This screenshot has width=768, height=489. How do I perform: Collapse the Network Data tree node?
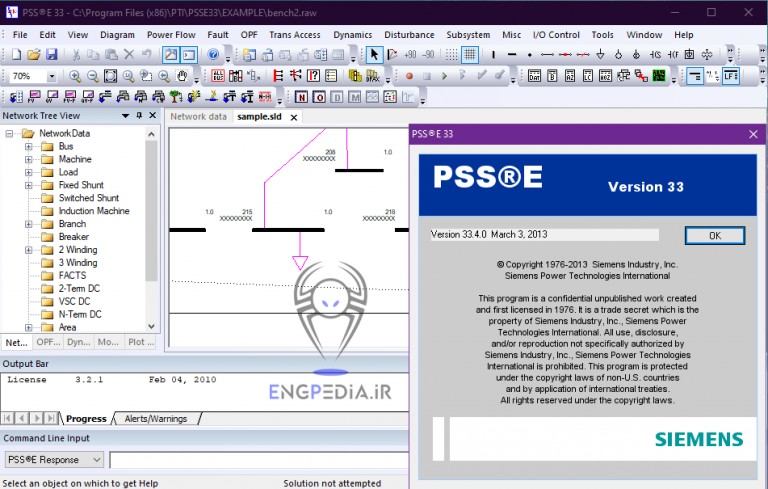point(9,133)
